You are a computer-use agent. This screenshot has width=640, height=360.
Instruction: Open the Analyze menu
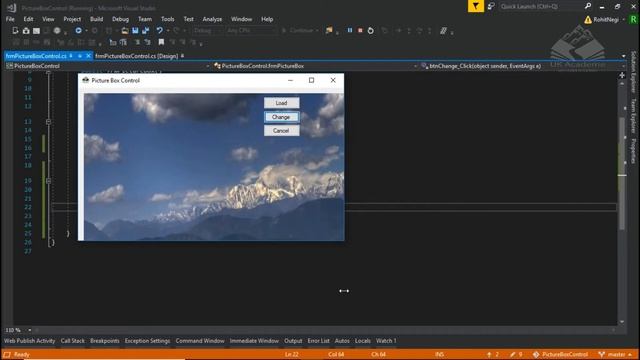(212, 19)
